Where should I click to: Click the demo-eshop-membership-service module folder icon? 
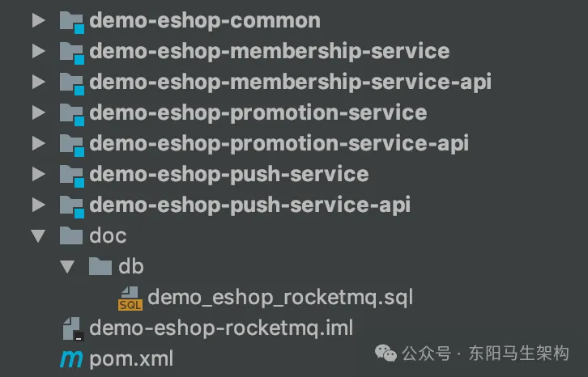(x=72, y=52)
